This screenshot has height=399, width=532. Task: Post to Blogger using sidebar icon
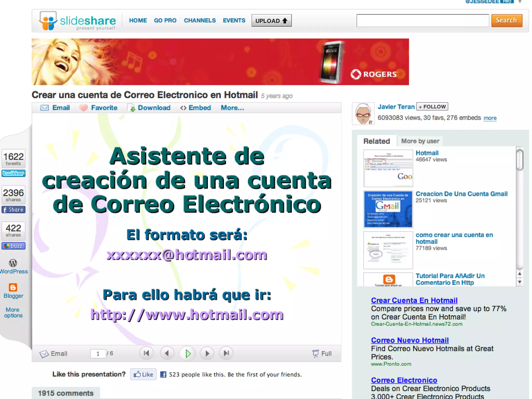point(13,288)
